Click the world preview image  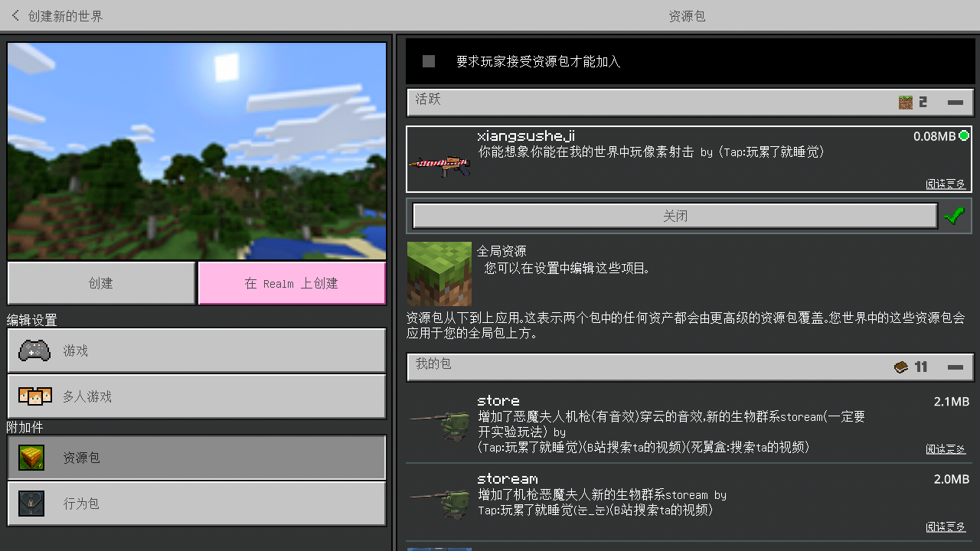[197, 151]
